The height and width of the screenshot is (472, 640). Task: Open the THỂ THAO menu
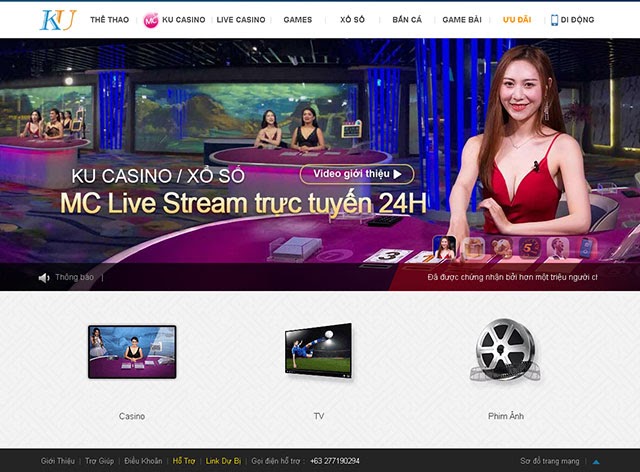pos(109,20)
